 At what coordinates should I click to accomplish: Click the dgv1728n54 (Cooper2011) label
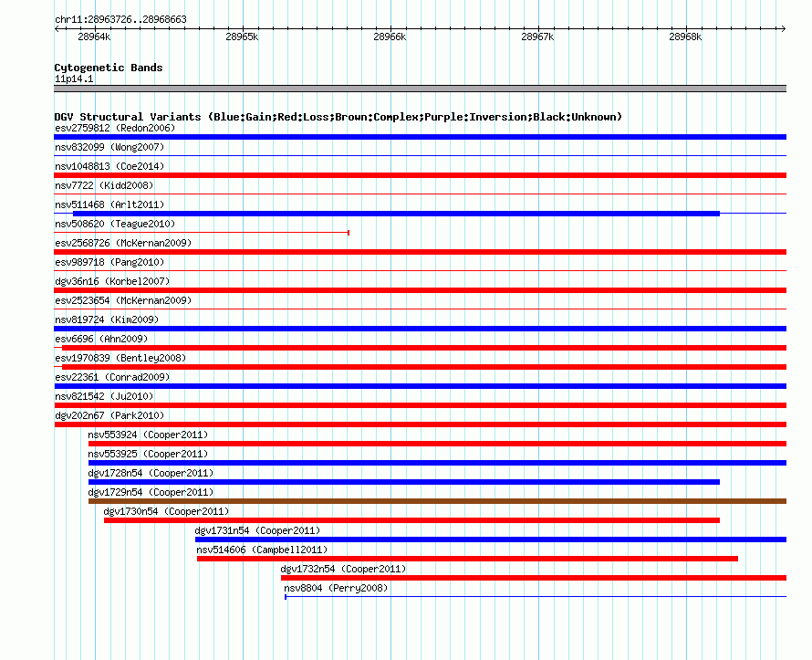pos(151,473)
